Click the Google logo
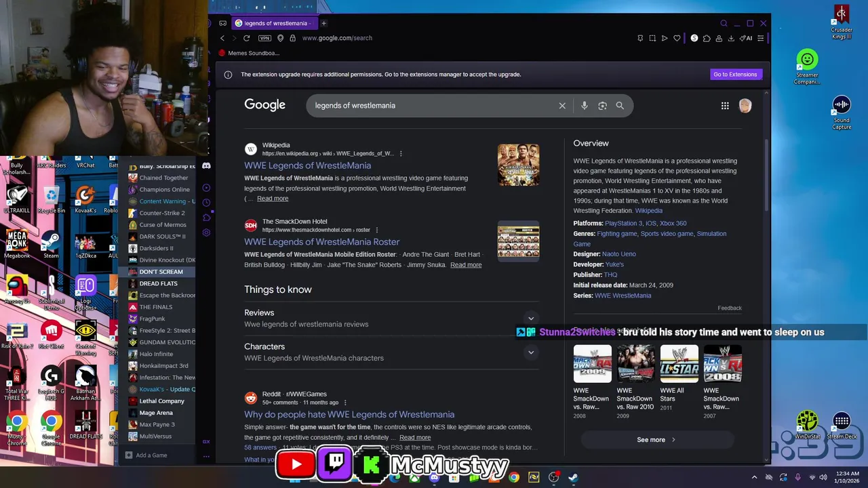 pyautogui.click(x=264, y=105)
